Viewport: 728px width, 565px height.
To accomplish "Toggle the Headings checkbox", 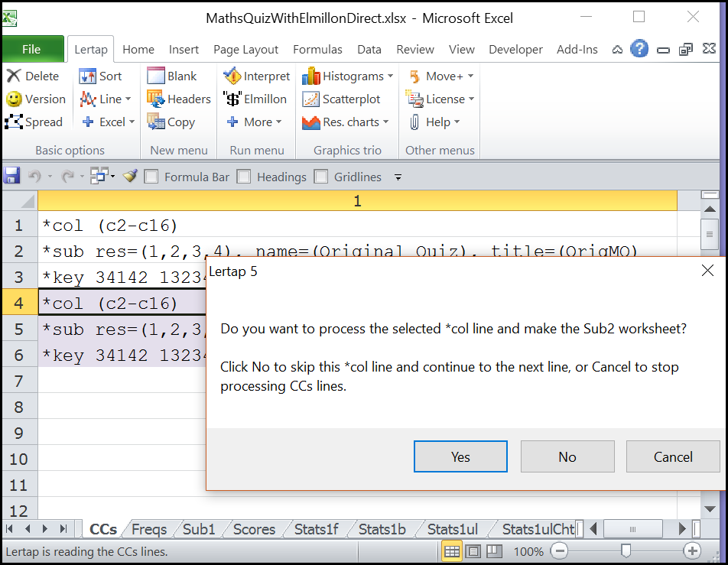I will [x=244, y=177].
